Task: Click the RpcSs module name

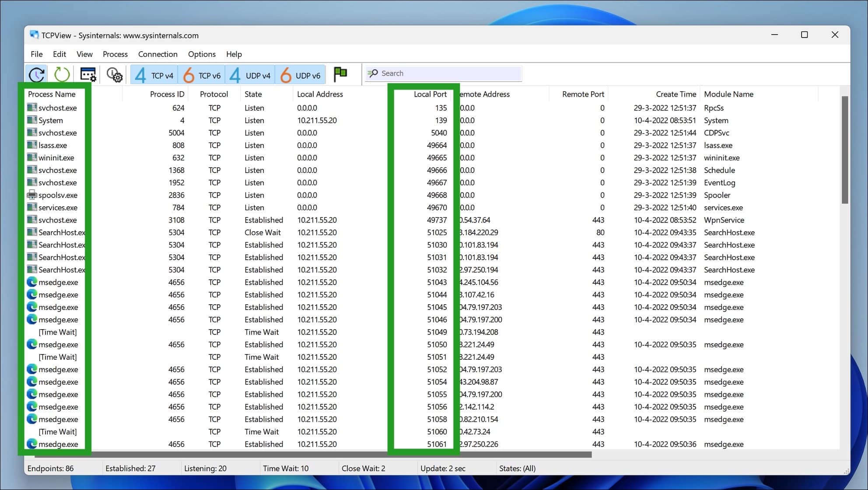Action: (714, 108)
